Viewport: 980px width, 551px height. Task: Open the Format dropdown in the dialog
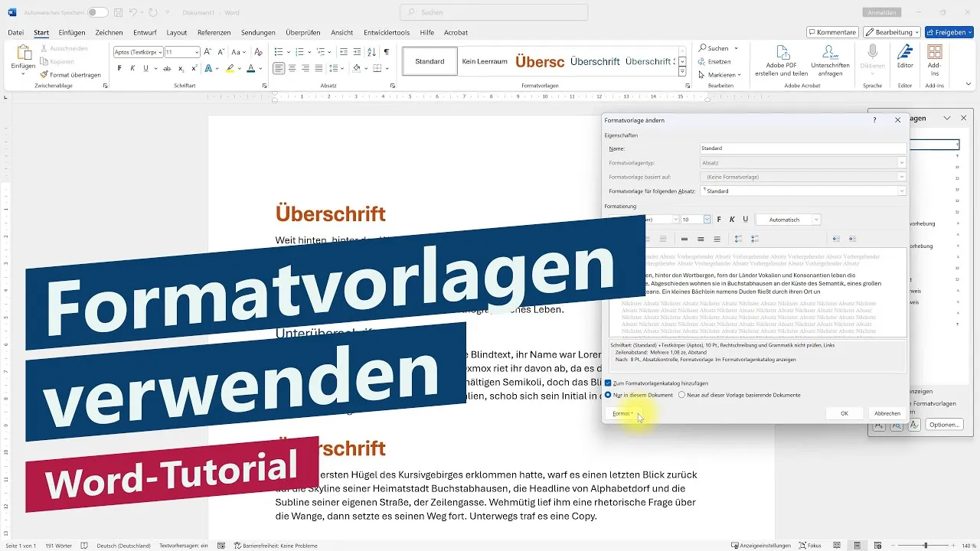[x=622, y=413]
